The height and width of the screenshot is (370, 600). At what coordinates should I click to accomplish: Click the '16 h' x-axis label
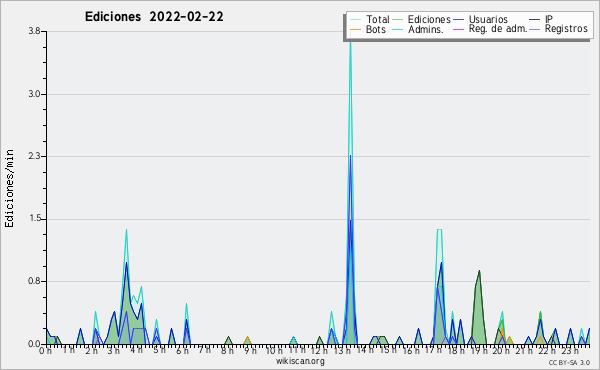point(411,351)
